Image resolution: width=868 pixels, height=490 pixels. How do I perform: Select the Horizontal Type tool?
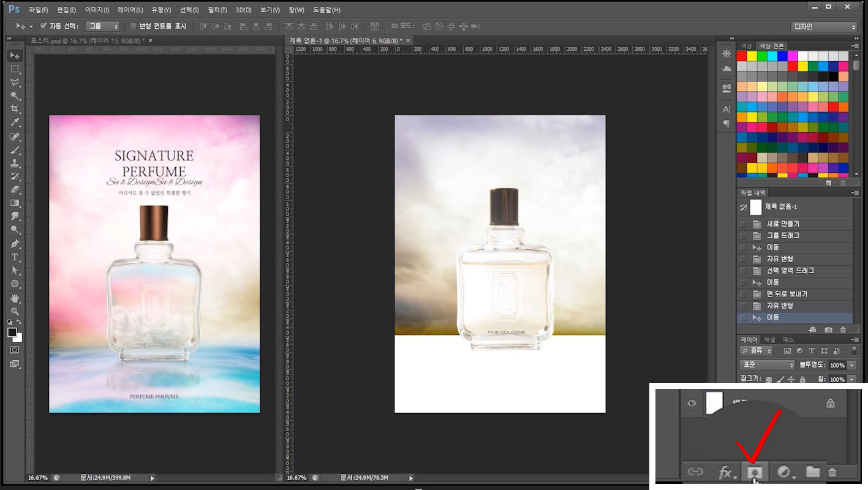[15, 257]
